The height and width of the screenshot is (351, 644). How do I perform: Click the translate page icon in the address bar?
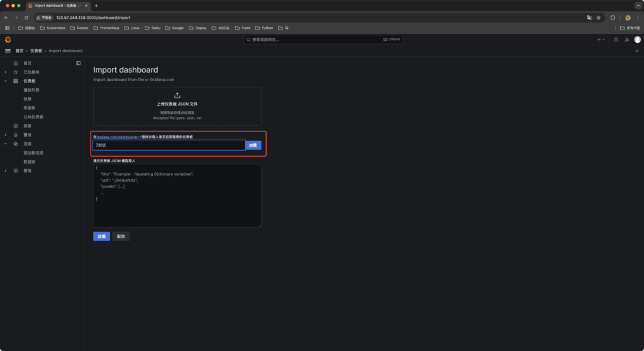pyautogui.click(x=589, y=18)
